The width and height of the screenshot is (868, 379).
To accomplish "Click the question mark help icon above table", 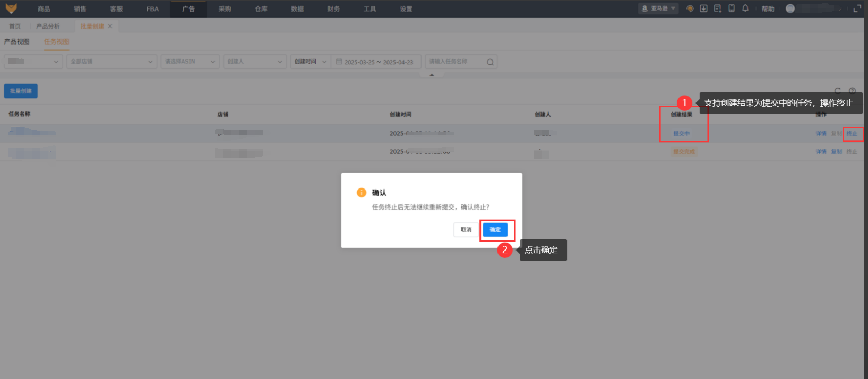I will point(852,91).
